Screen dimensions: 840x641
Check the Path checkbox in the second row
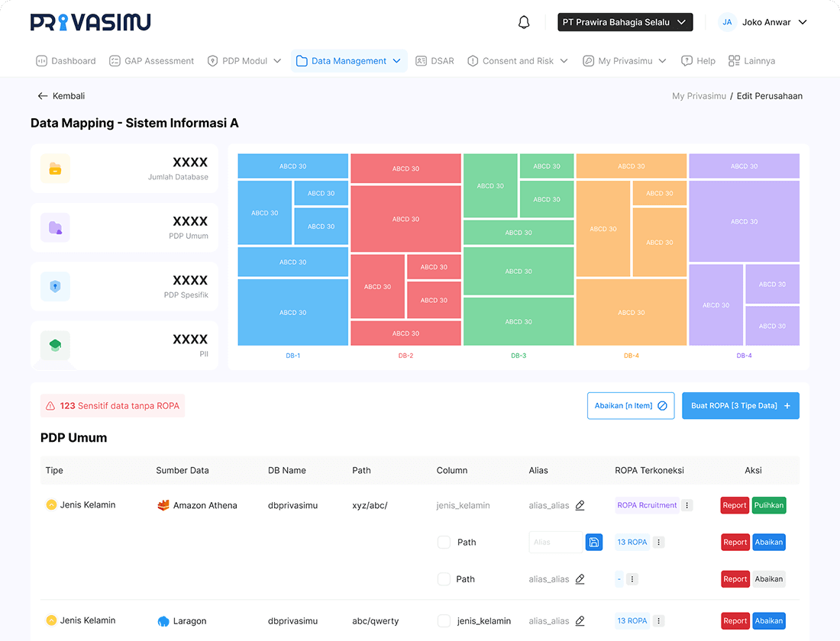443,542
